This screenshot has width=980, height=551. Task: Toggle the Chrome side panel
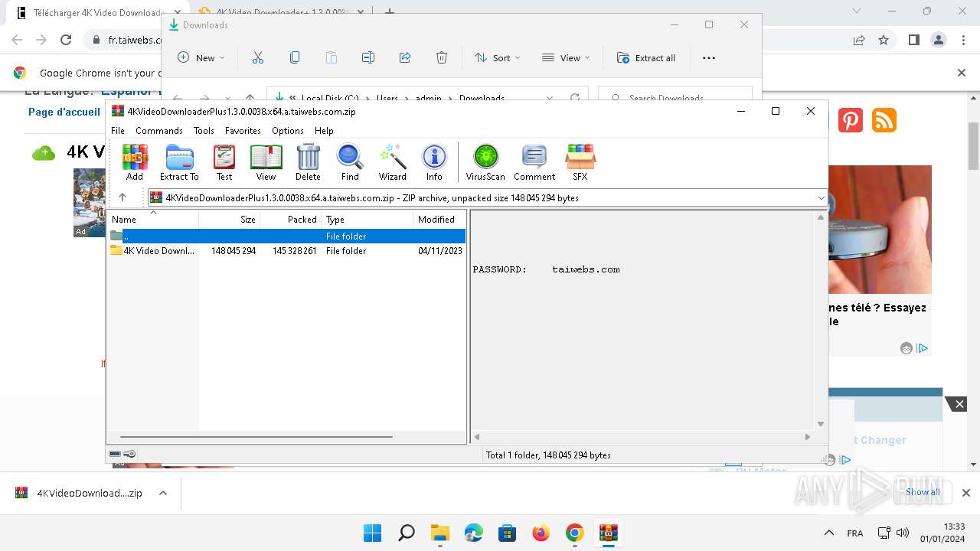914,40
